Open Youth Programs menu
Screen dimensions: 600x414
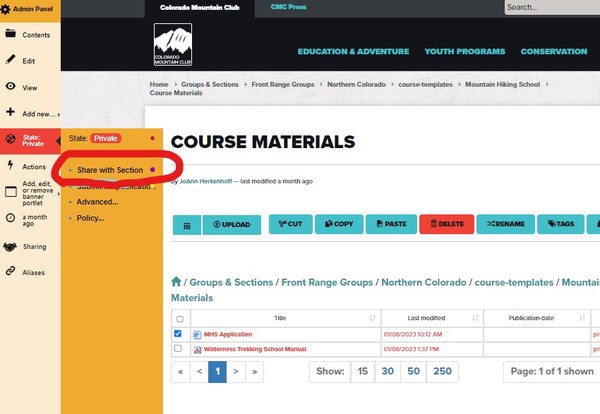click(x=465, y=52)
